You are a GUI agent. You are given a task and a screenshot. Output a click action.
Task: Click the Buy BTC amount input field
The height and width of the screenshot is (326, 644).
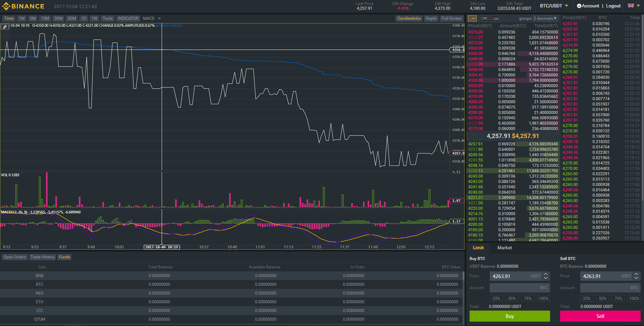click(x=520, y=287)
